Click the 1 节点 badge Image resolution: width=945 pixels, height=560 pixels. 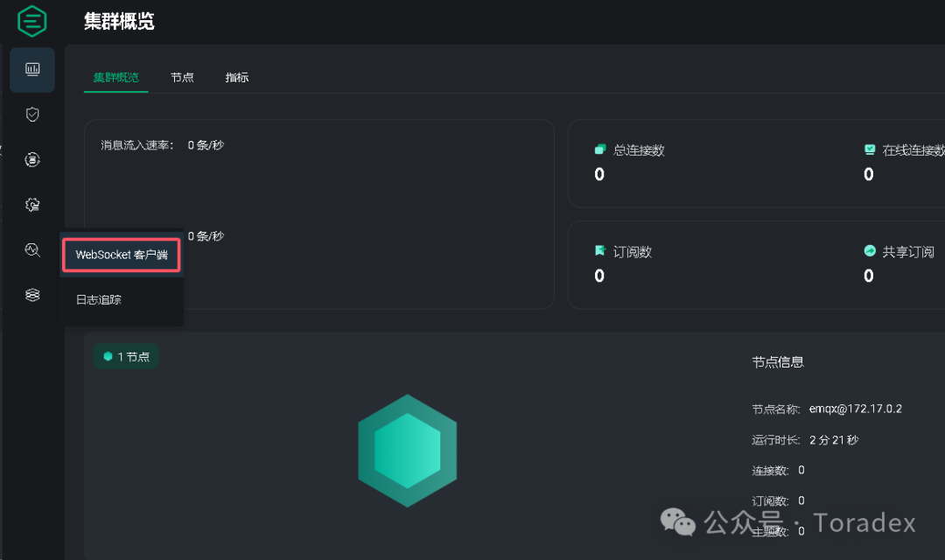pyautogui.click(x=126, y=357)
